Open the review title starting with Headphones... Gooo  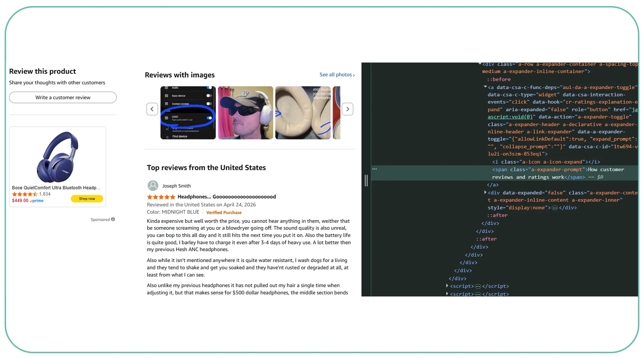pyautogui.click(x=227, y=197)
